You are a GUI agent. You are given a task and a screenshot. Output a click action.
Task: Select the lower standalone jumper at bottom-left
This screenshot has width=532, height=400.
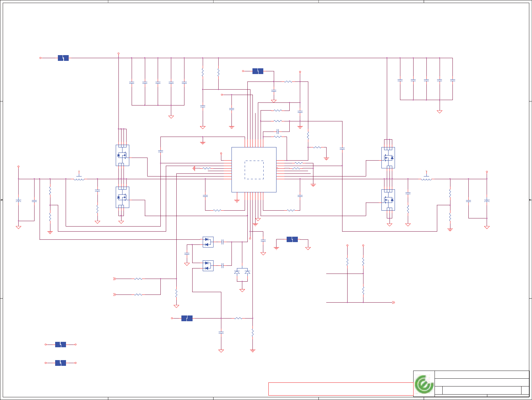pos(61,363)
